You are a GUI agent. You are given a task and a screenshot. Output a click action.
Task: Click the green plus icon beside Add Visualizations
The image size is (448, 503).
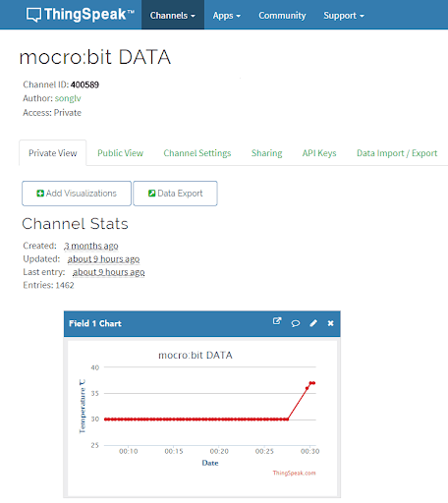tap(40, 194)
